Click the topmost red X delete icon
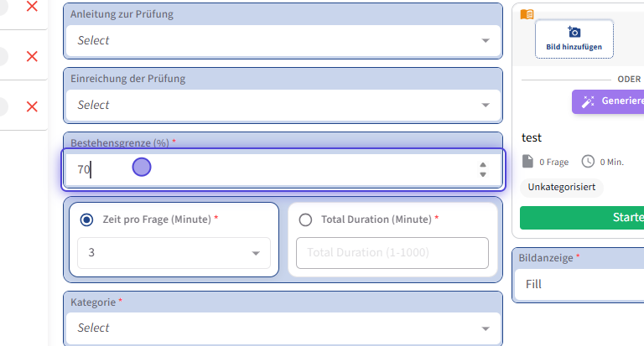Screen dimensions: 644x346 (32, 7)
